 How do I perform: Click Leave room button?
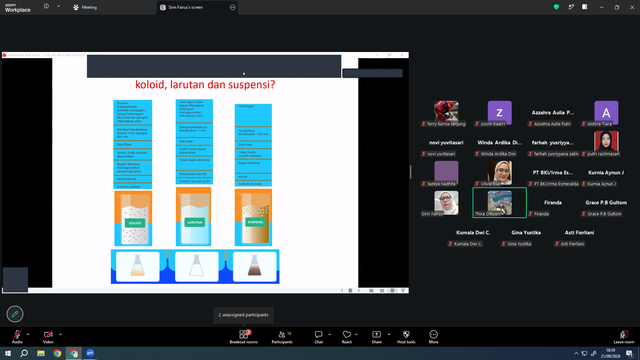tap(624, 337)
